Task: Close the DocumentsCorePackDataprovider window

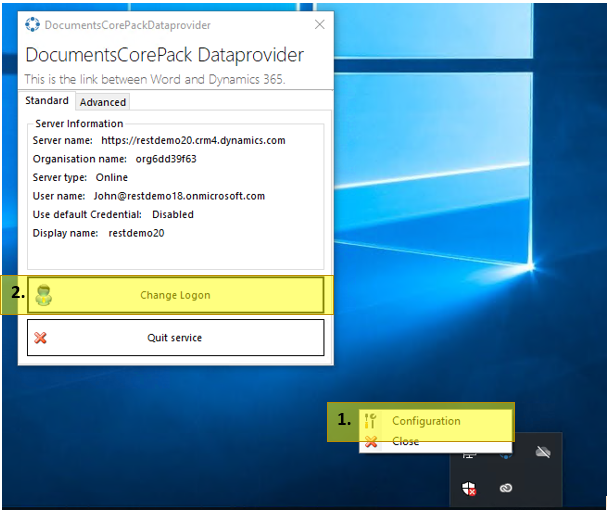Action: point(320,25)
